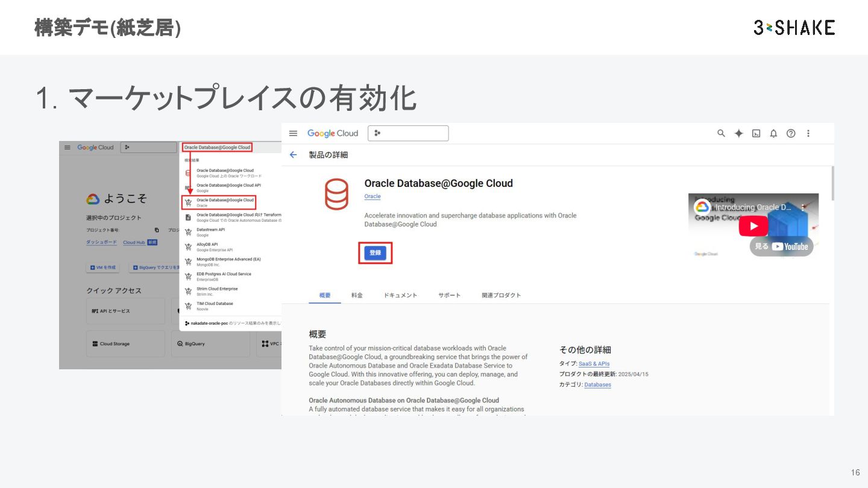Open hamburger menu in left welcome screenshot
Image resolution: width=868 pixels, height=488 pixels.
[x=68, y=147]
